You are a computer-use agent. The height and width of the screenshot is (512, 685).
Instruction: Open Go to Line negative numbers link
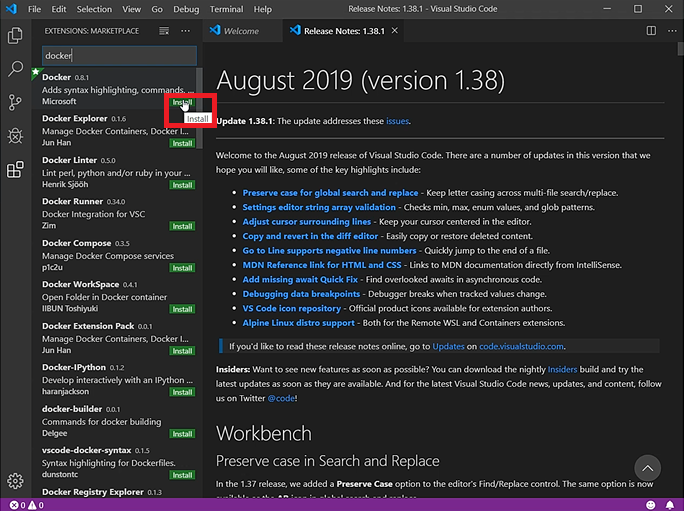[329, 250]
